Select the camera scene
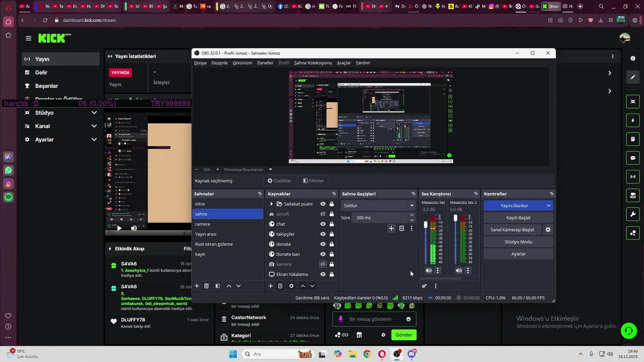The image size is (644, 362). (x=228, y=224)
